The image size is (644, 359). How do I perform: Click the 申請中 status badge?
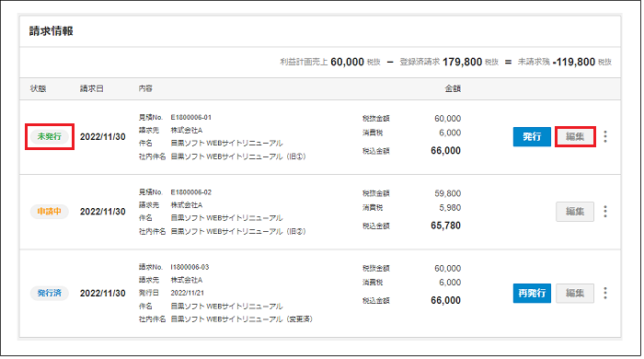50,212
